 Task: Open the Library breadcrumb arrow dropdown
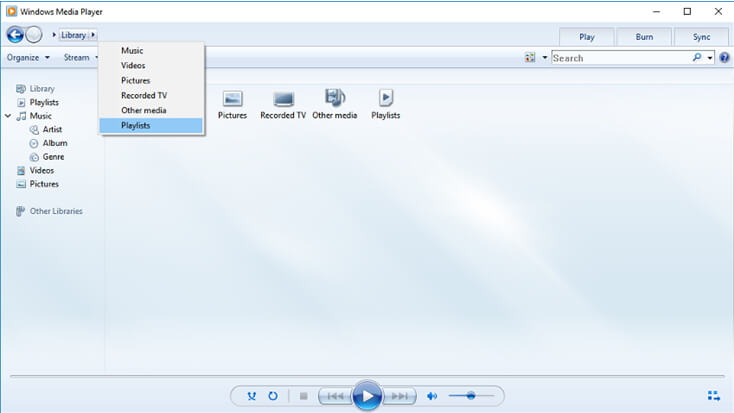pos(93,35)
